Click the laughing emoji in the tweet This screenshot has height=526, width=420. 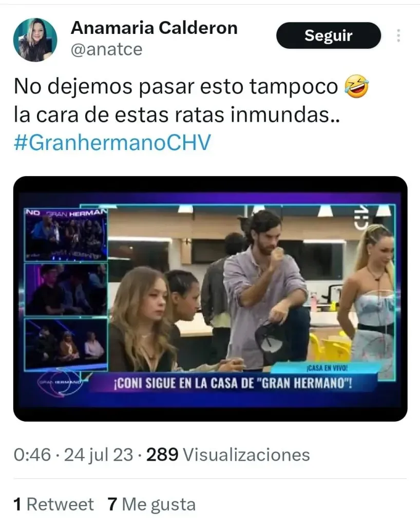357,86
